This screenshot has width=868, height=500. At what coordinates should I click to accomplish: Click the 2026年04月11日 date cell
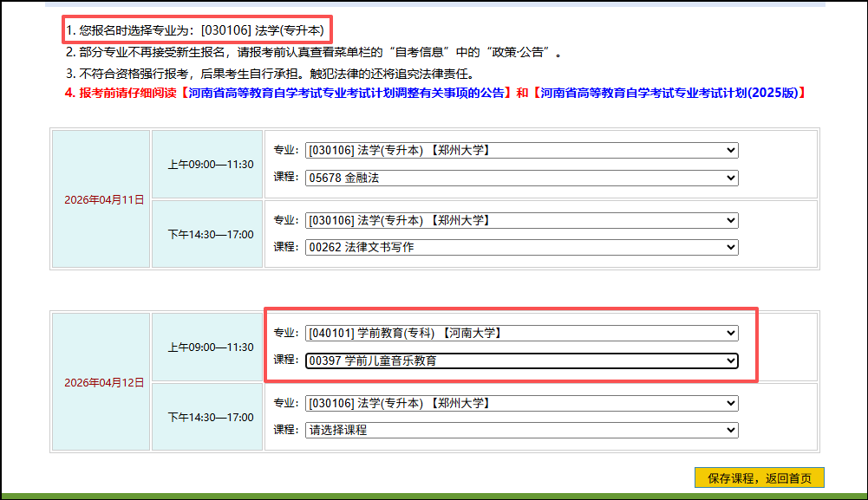[x=100, y=199]
